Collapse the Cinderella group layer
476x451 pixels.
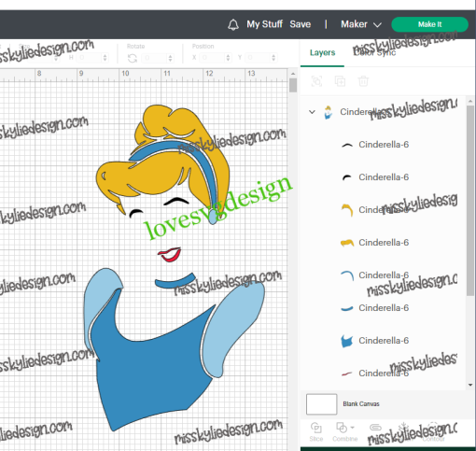[312, 112]
